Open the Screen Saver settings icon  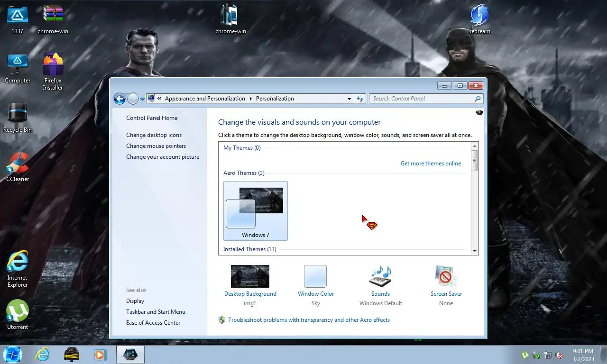click(446, 276)
